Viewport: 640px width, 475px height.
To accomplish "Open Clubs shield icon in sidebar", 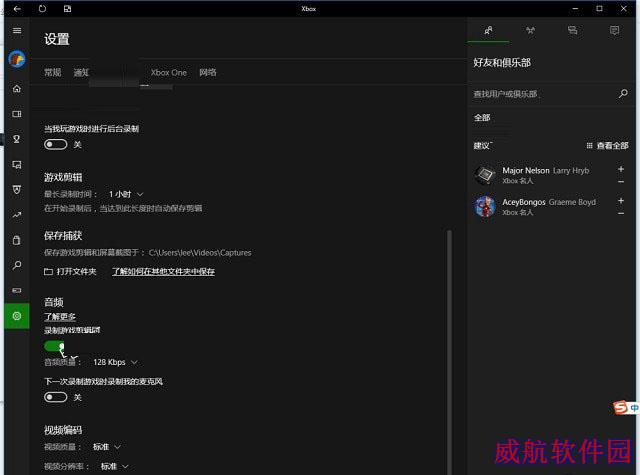I will coord(17,190).
